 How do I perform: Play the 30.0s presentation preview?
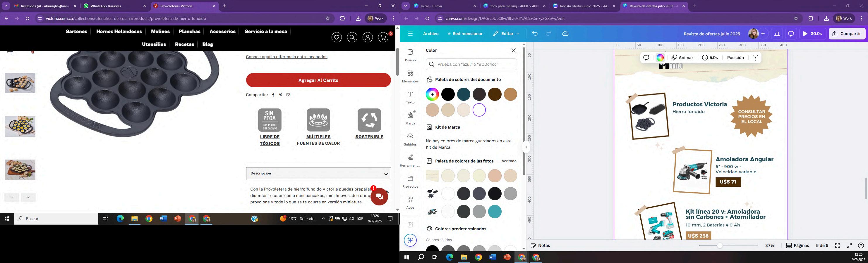click(812, 34)
